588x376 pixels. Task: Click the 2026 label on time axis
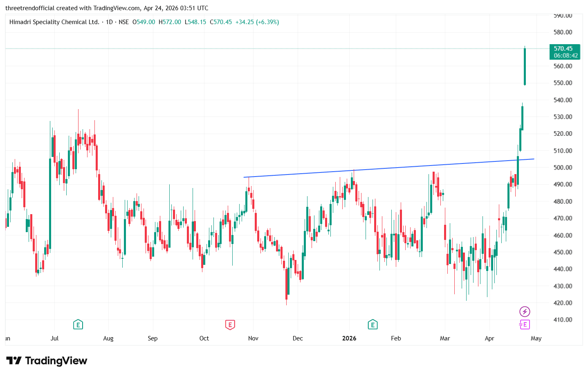349,338
